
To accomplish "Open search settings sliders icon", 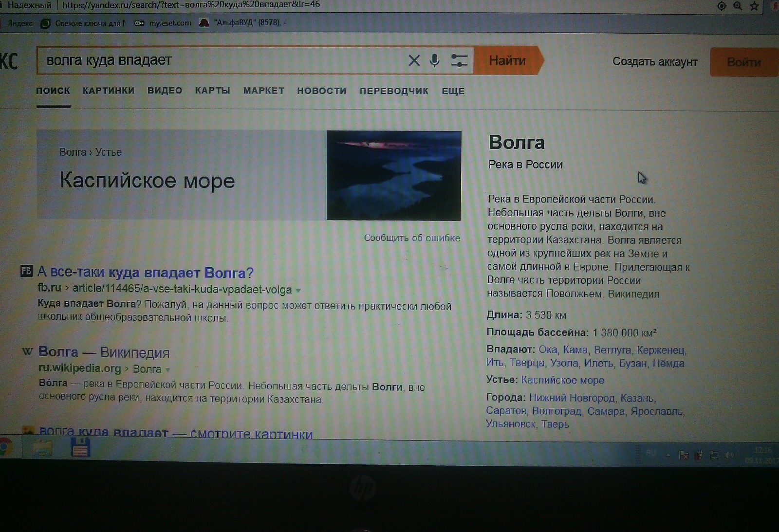I will tap(459, 60).
